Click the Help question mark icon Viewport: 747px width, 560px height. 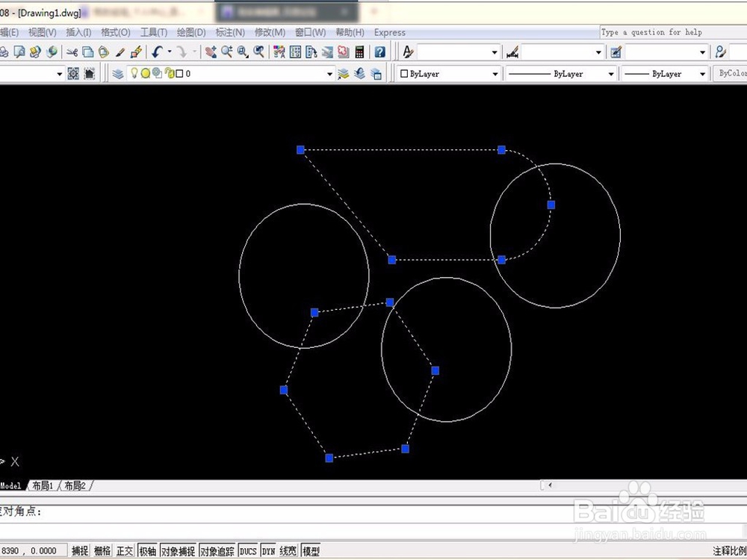(x=379, y=52)
